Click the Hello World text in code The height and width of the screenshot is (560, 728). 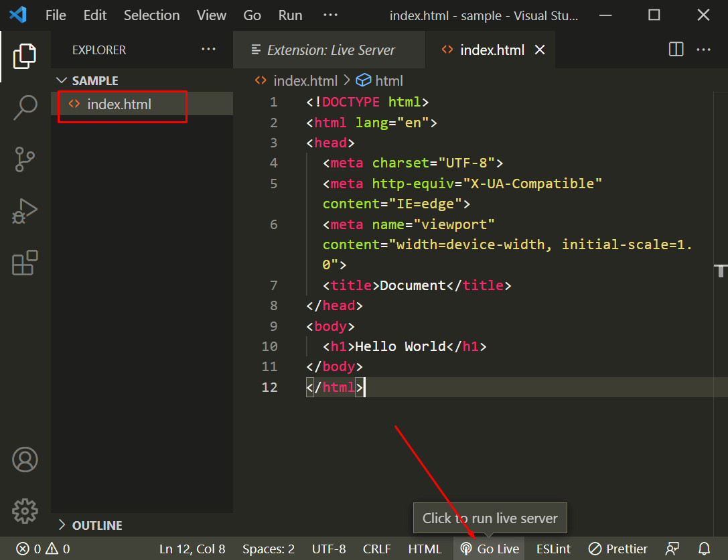(x=401, y=346)
